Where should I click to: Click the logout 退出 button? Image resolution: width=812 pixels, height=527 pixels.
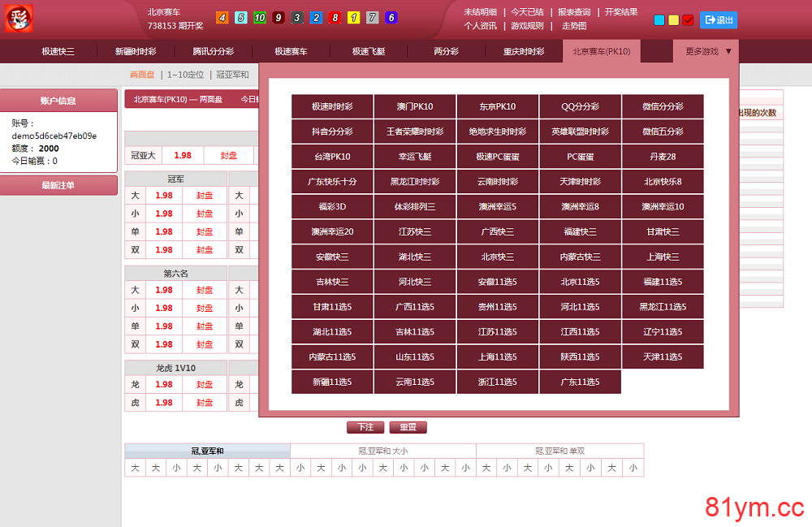(x=718, y=20)
